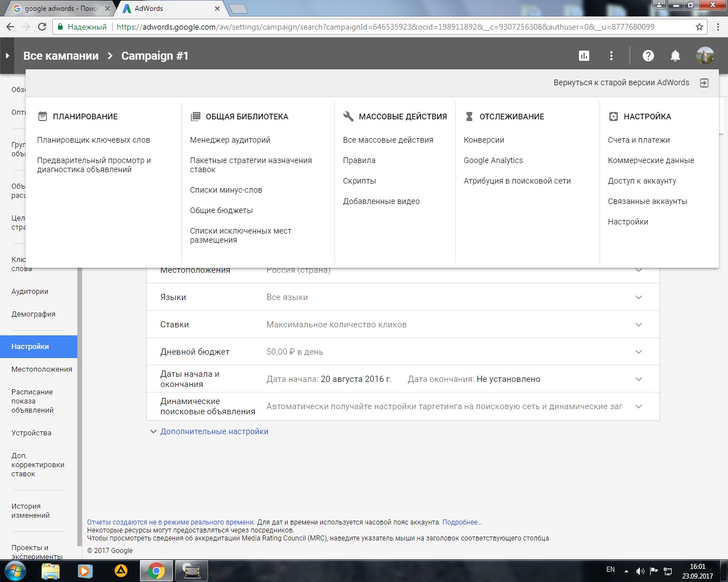Go to All campaigns breadcrumb
Viewport: 728px width, 582px height.
tap(61, 56)
